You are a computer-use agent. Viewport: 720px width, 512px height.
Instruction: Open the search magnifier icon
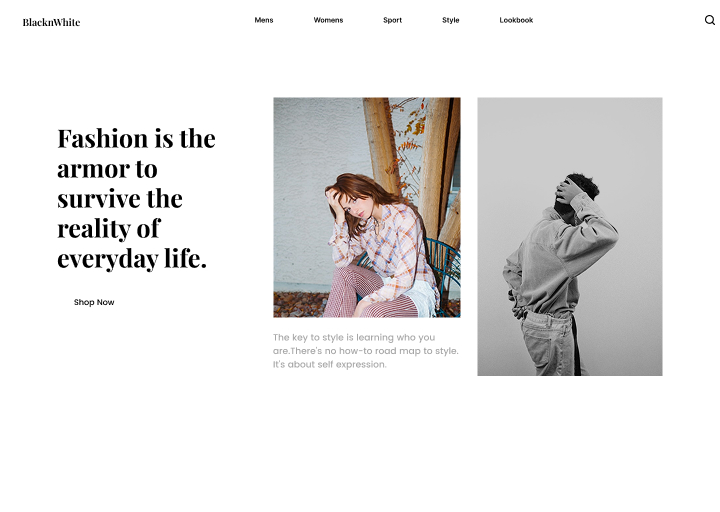tap(709, 20)
